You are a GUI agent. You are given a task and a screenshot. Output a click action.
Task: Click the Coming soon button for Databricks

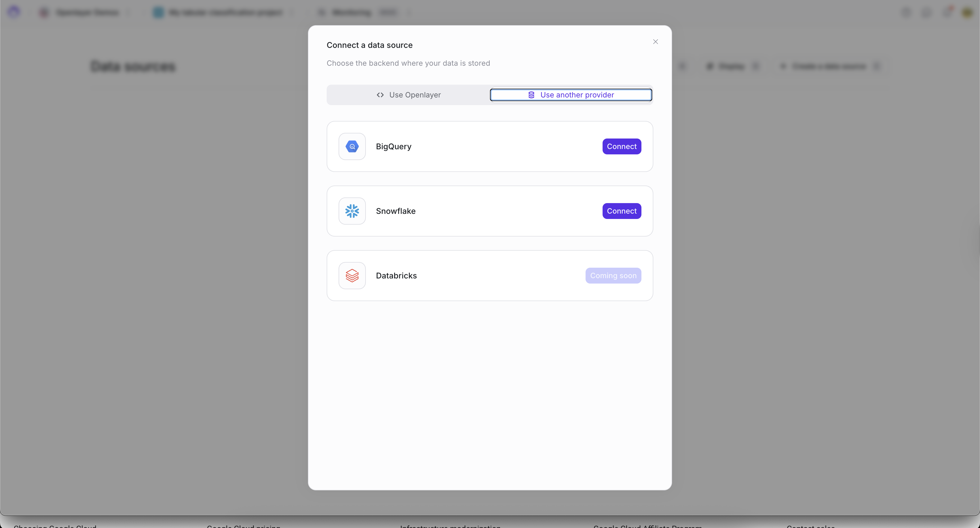coord(613,276)
